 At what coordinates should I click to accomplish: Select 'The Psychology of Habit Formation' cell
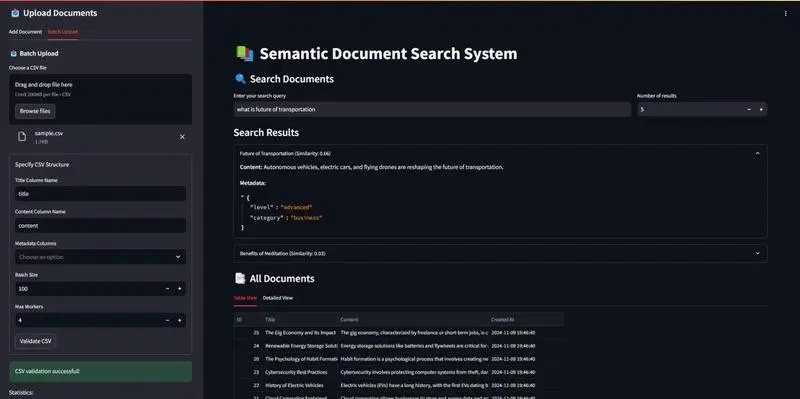300,359
